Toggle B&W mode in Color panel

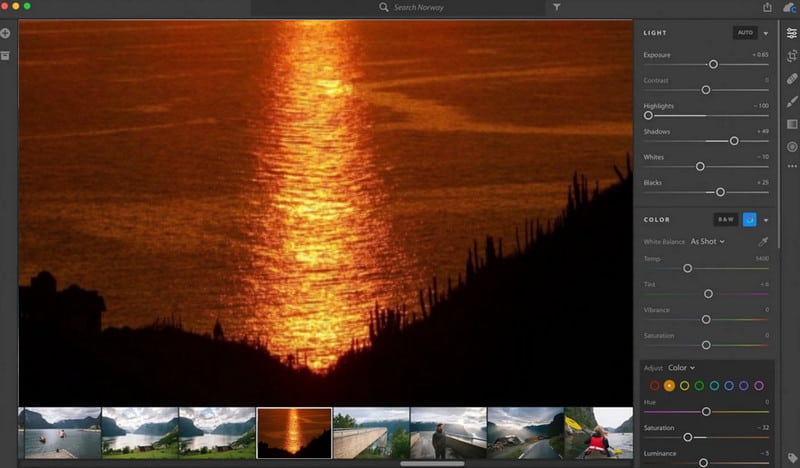click(726, 219)
